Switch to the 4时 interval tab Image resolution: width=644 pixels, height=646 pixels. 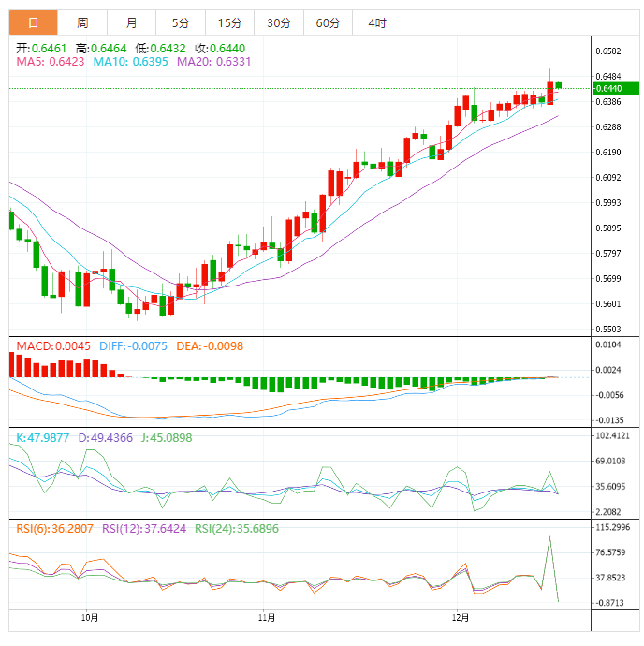pos(377,22)
